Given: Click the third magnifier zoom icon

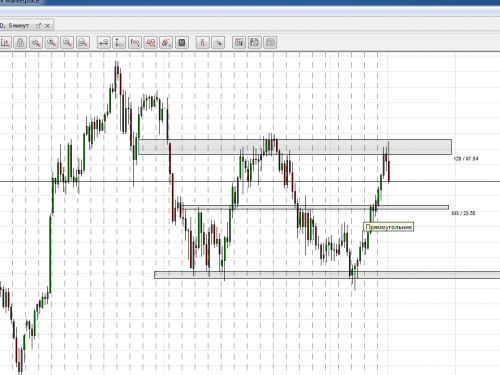Looking at the screenshot, I should 67,42.
